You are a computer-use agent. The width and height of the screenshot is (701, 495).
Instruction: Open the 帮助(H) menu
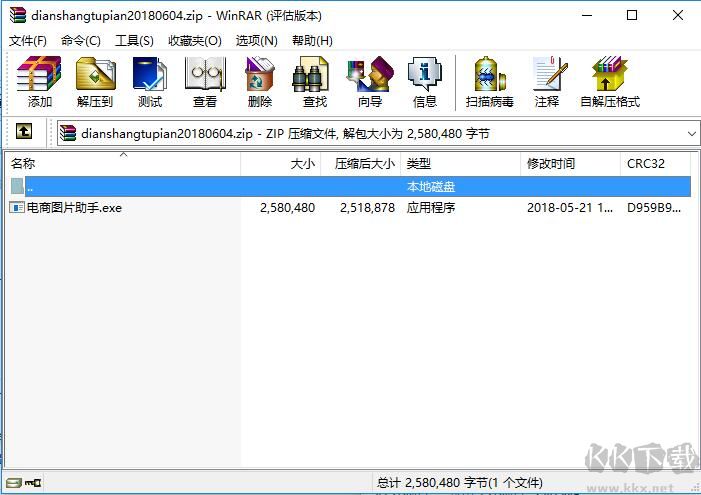(312, 41)
